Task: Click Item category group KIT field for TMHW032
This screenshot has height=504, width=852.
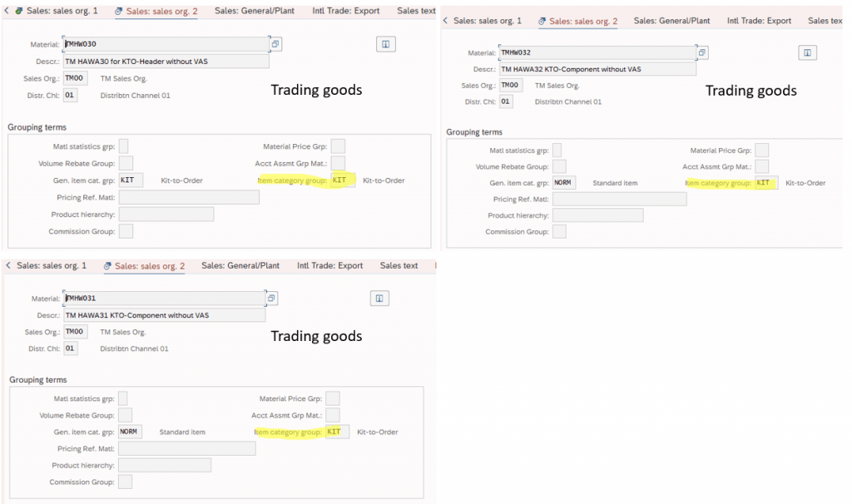Action: click(x=766, y=182)
